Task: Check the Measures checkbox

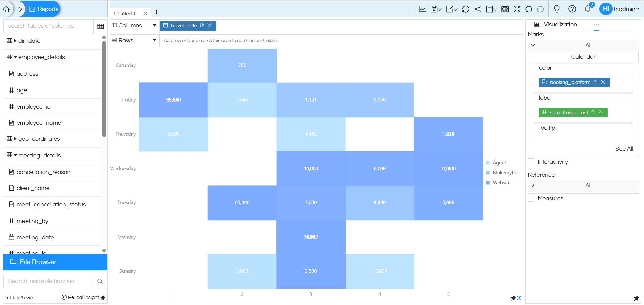Action: click(x=531, y=198)
